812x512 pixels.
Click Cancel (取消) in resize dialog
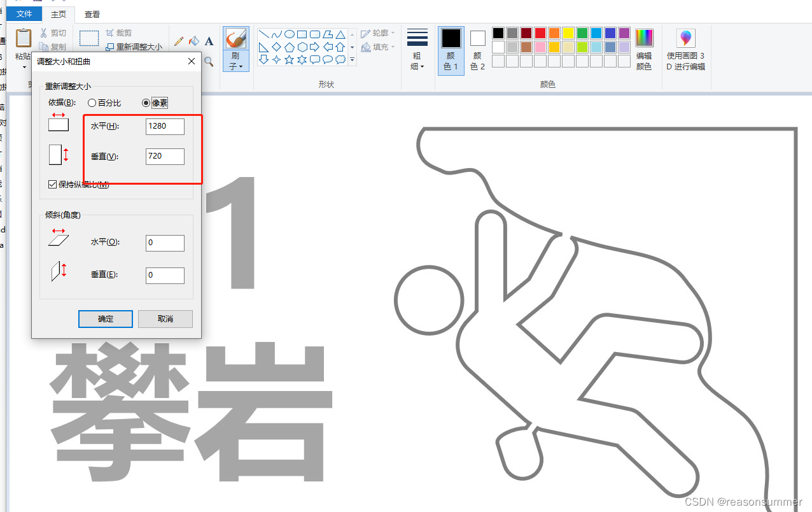pos(165,318)
